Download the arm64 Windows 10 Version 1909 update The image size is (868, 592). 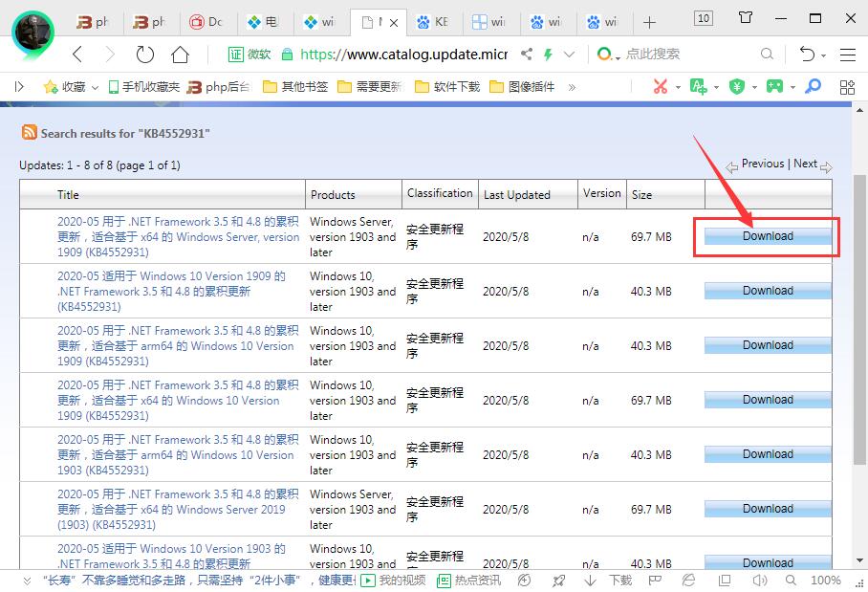[768, 345]
